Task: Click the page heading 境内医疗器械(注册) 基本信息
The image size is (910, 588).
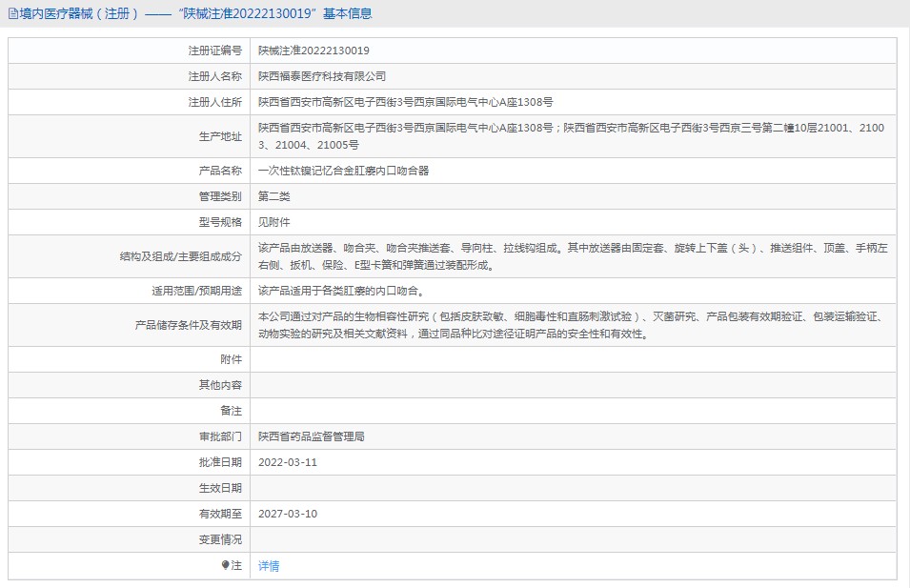Action: coord(195,13)
